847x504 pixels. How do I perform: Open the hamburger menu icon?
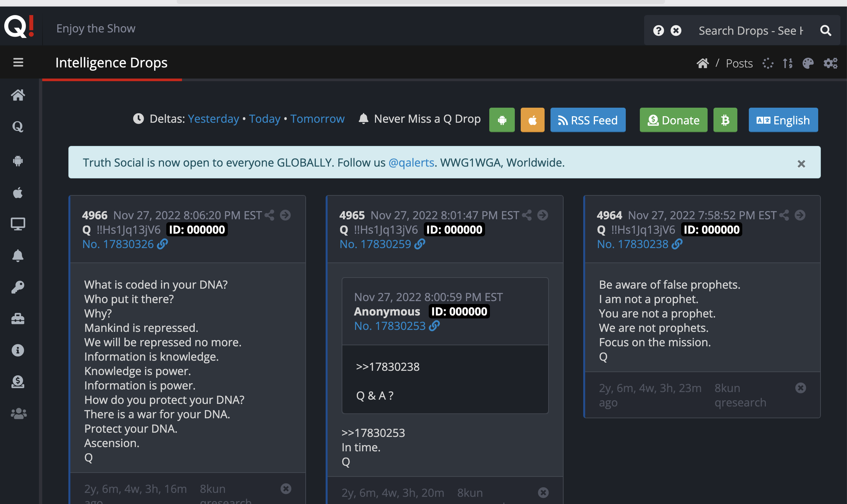(18, 63)
